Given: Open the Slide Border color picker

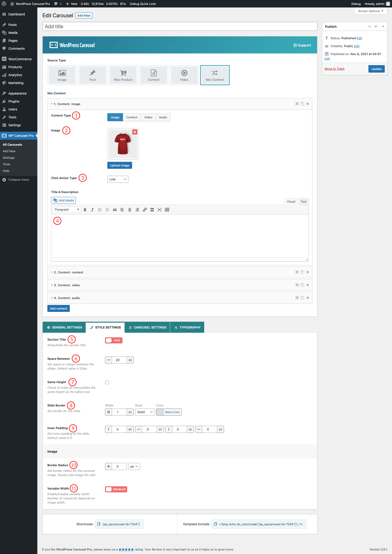Looking at the screenshot, I should [169, 412].
